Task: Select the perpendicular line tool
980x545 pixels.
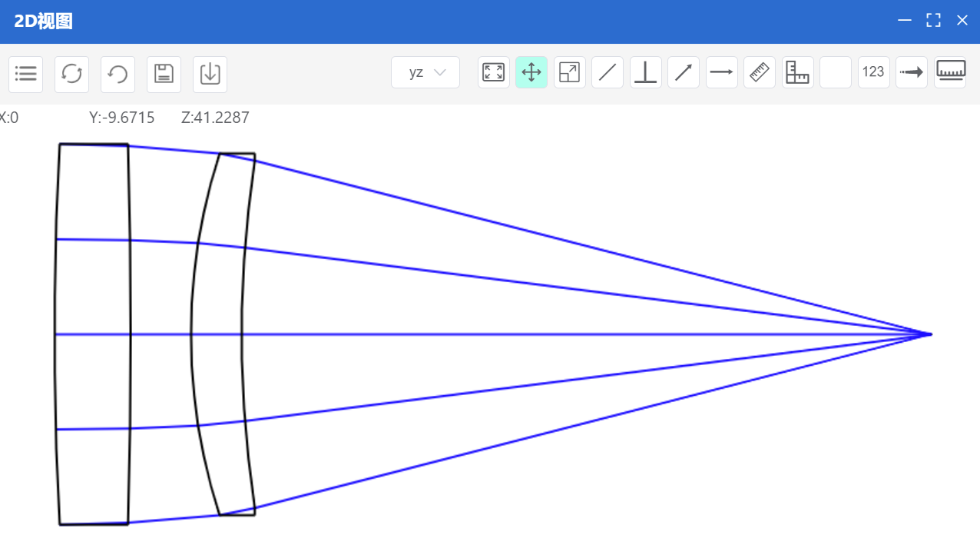Action: click(646, 72)
